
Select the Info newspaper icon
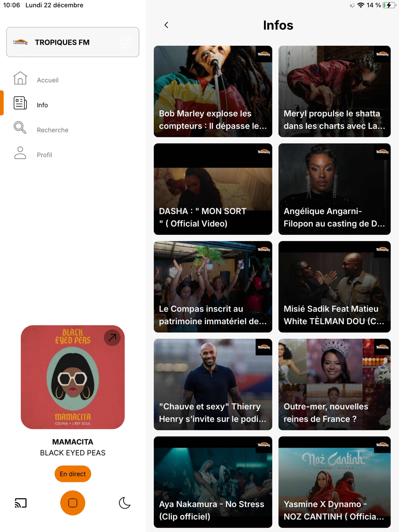pyautogui.click(x=20, y=103)
